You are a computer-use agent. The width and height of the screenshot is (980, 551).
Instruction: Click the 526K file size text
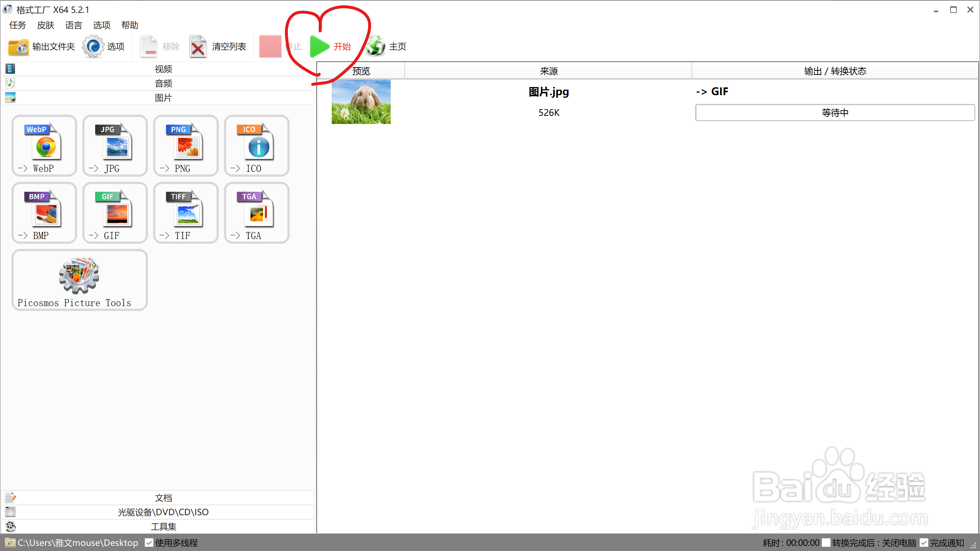click(549, 112)
